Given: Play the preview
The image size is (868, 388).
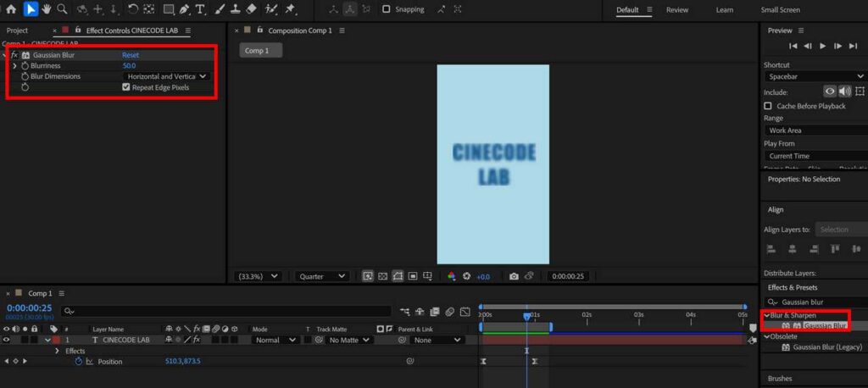Looking at the screenshot, I should (x=822, y=46).
